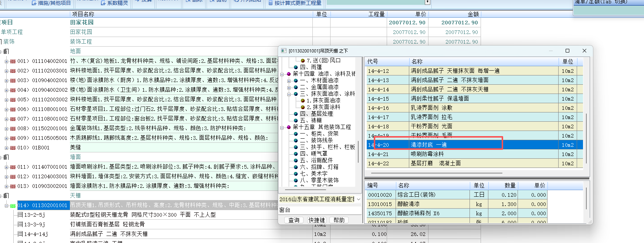644x243 pixels.
Task: Select quota row 14-4-18 干粉界面剂 光面
Action: click(x=475, y=126)
